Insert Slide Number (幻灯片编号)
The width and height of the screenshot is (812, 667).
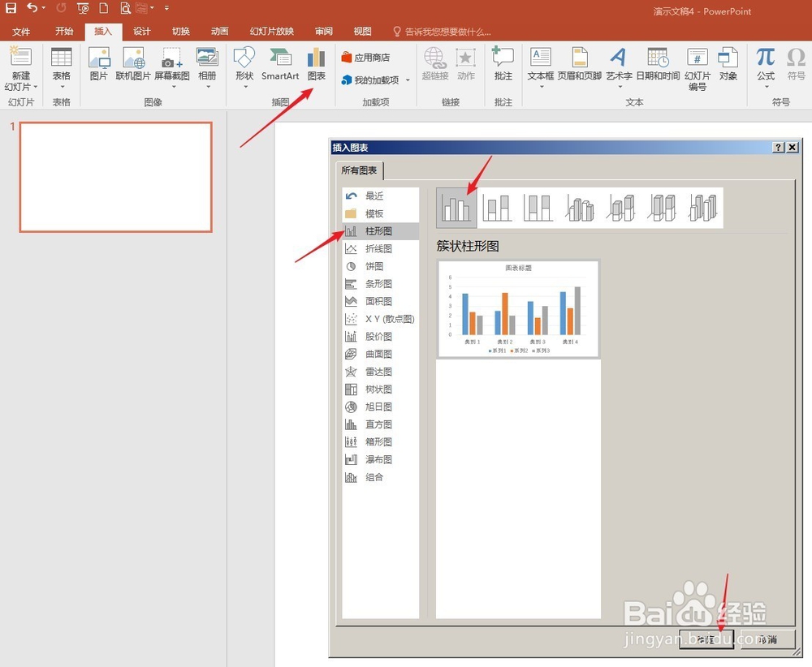[x=697, y=69]
